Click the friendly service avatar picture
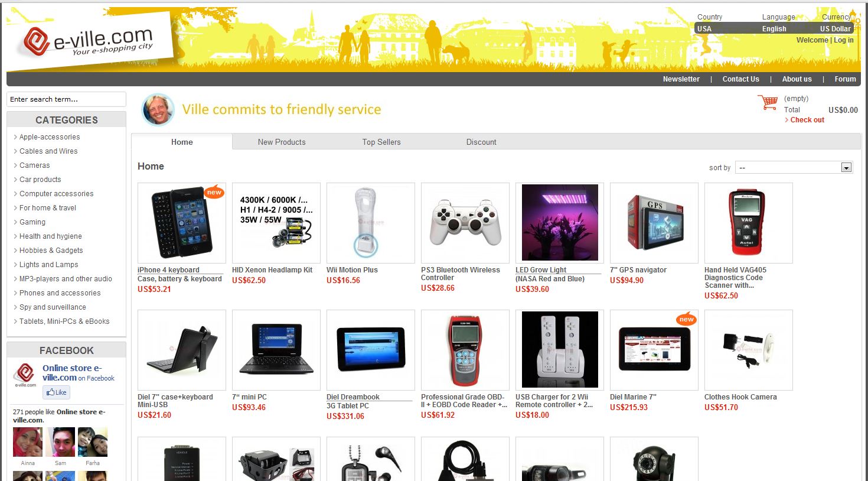The height and width of the screenshot is (481, 868). pyautogui.click(x=158, y=109)
